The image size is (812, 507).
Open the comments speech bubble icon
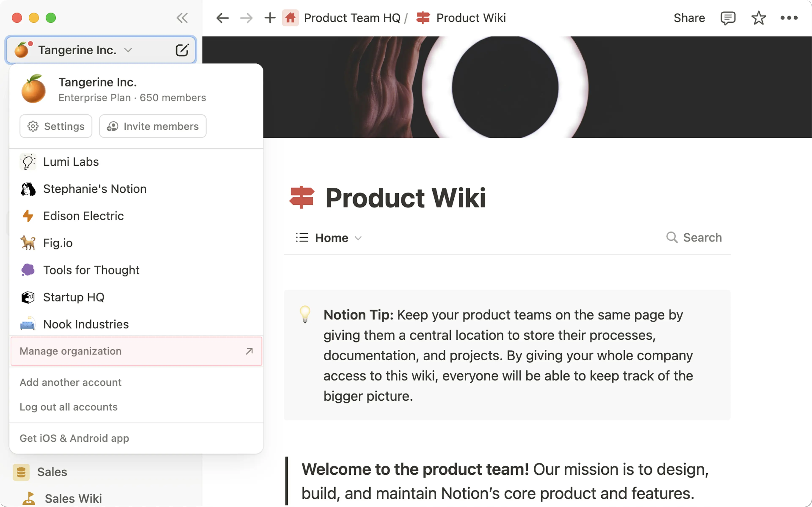point(728,18)
